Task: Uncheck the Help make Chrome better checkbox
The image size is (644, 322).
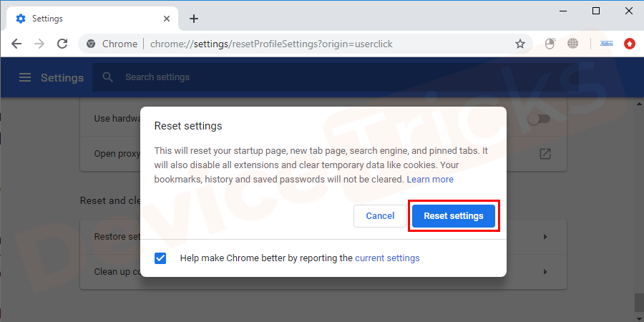Action: (x=160, y=258)
